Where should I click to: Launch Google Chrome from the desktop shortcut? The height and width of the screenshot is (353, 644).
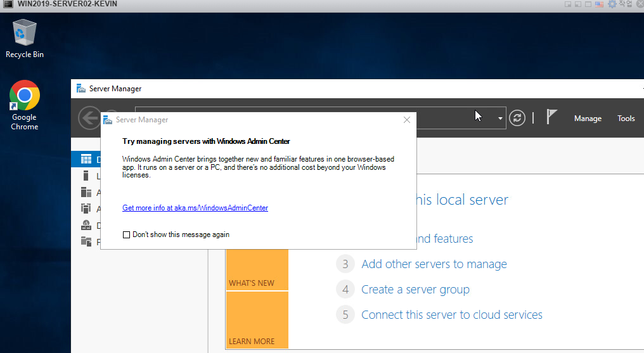[x=24, y=105]
